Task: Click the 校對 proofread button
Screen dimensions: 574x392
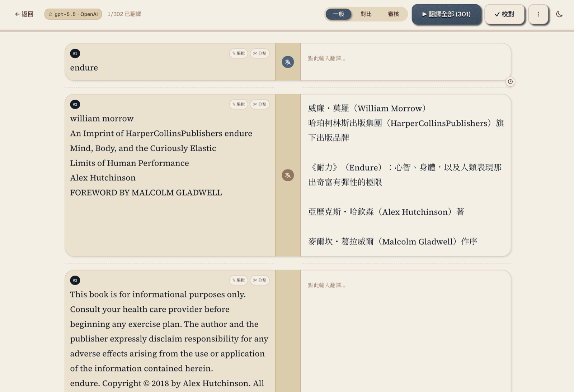Action: coord(504,14)
